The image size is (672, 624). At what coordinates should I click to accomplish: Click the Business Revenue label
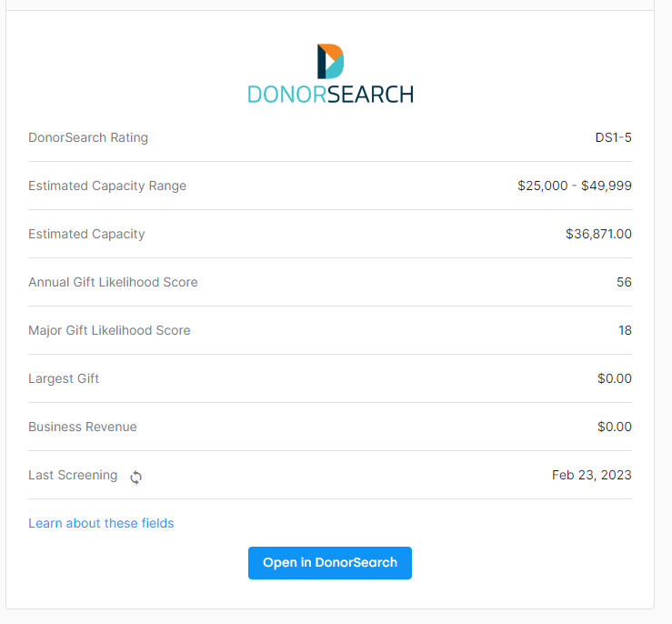(83, 427)
